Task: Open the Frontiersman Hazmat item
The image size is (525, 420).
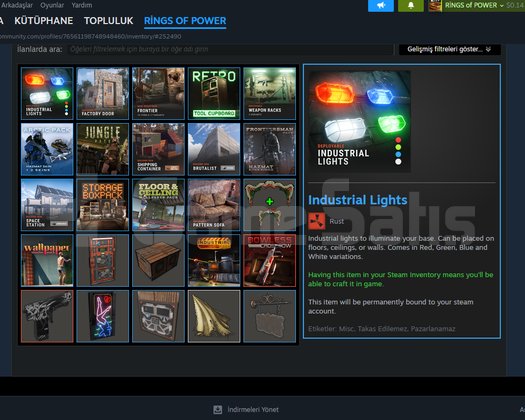Action: point(270,149)
